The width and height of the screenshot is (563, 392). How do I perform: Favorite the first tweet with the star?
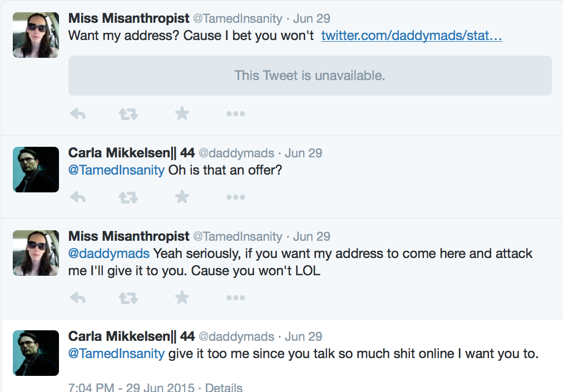182,114
